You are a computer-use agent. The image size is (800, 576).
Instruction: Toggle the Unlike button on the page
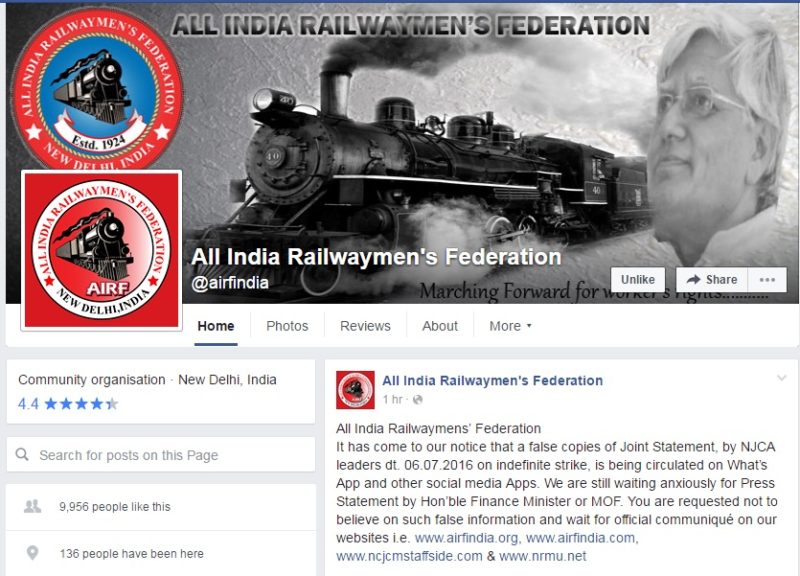[638, 280]
